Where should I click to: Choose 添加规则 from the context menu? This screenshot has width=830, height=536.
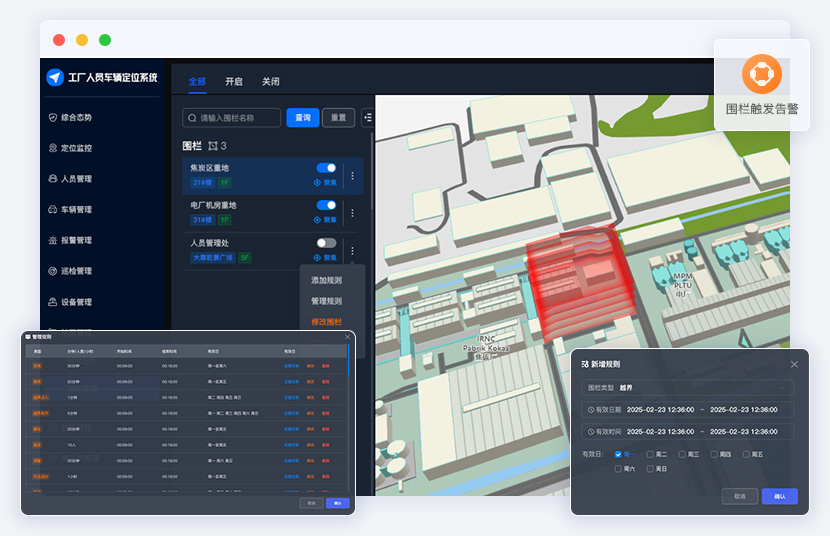[326, 280]
